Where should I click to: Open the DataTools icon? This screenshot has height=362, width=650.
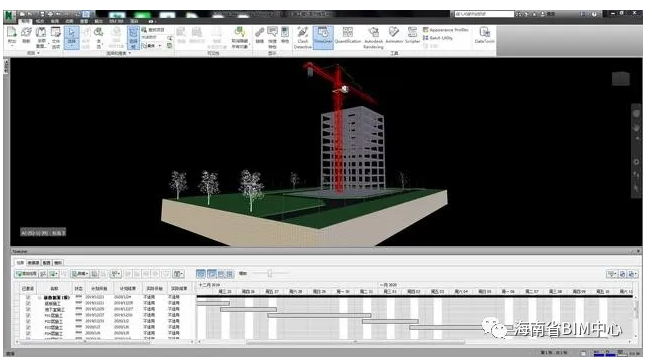click(484, 36)
